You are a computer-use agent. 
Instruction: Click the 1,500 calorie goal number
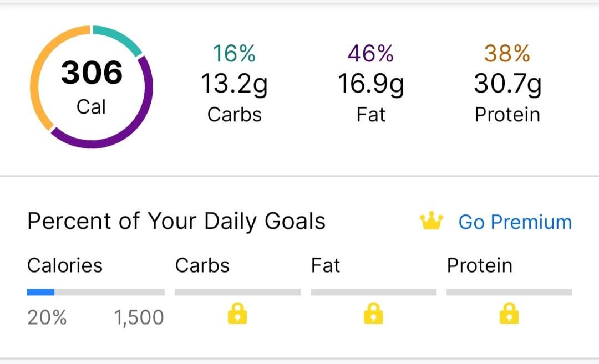click(x=139, y=317)
